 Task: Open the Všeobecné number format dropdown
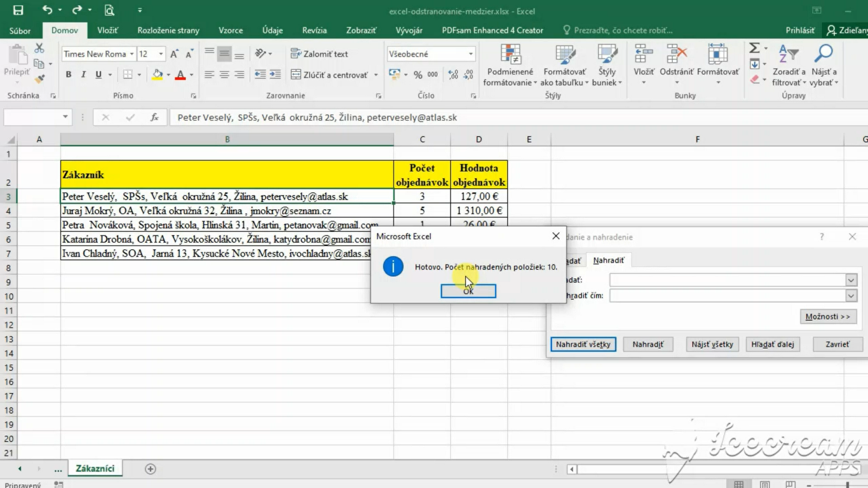coord(470,54)
